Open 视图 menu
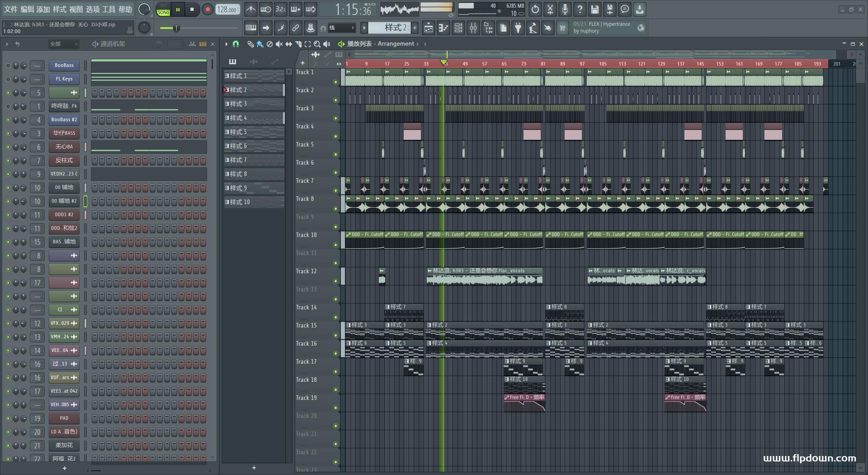868x475 pixels. click(x=76, y=9)
